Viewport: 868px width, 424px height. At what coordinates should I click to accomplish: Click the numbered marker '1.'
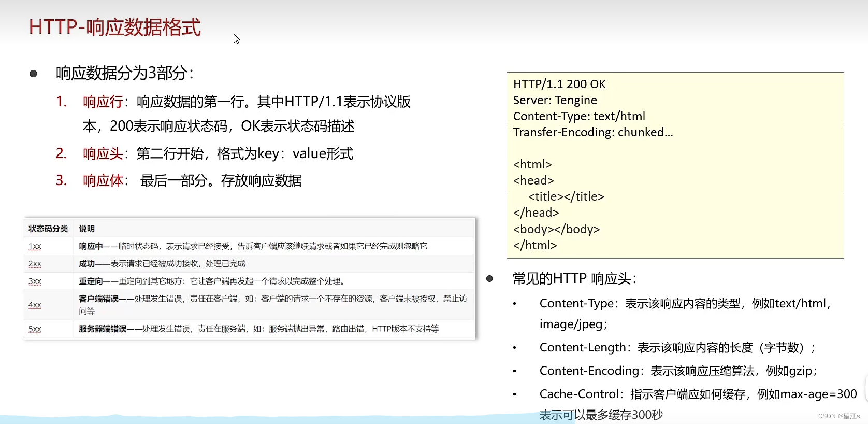pos(62,102)
